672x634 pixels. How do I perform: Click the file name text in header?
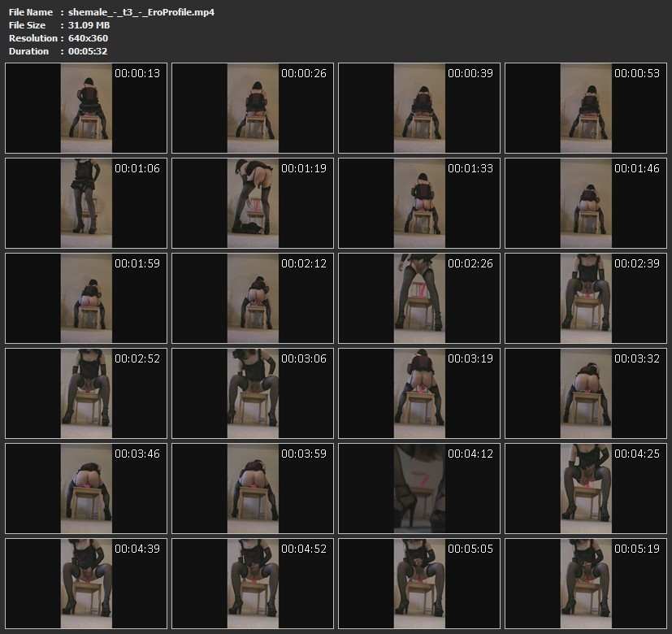pos(141,12)
